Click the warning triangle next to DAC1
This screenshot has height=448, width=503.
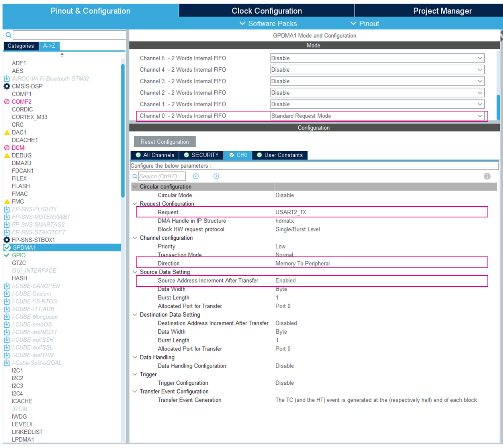click(x=7, y=132)
